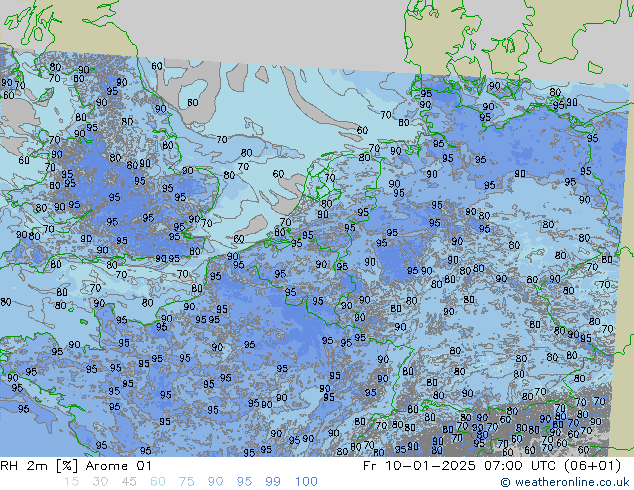Click the legend value 90 below the map

pos(215,482)
